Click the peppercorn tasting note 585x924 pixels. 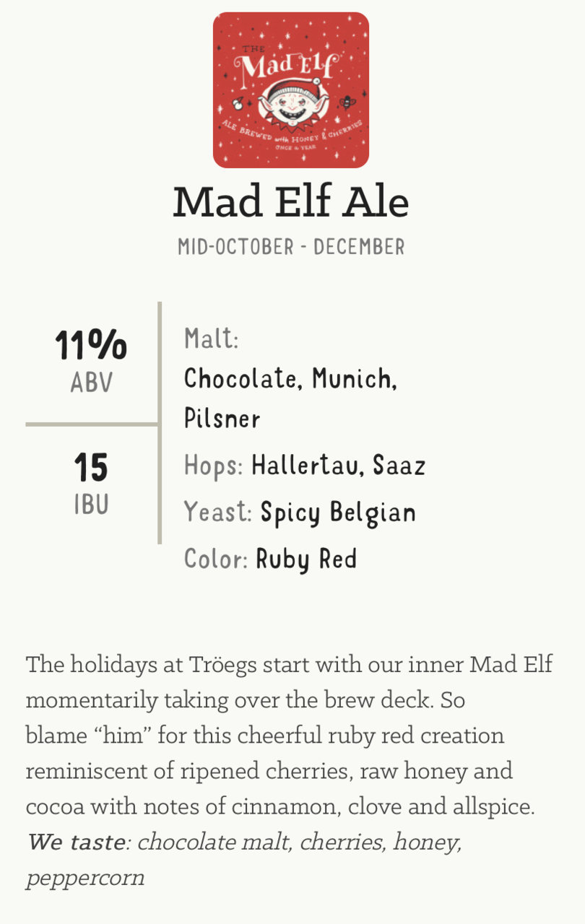click(85, 879)
